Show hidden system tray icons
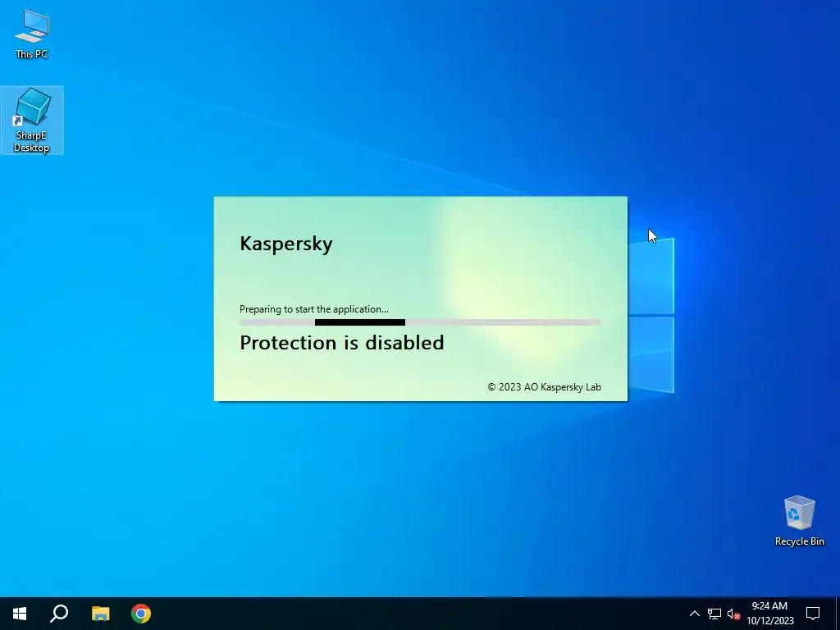The width and height of the screenshot is (840, 630). pos(694,614)
